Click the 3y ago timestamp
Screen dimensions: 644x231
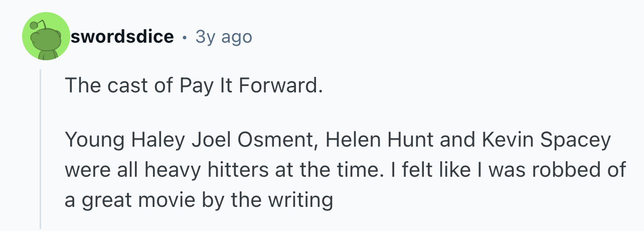click(224, 37)
